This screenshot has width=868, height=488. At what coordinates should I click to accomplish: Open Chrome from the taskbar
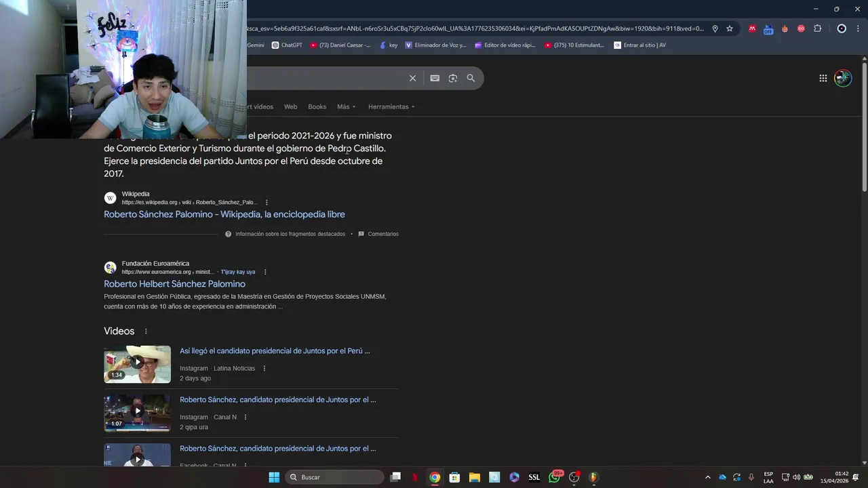tap(435, 477)
